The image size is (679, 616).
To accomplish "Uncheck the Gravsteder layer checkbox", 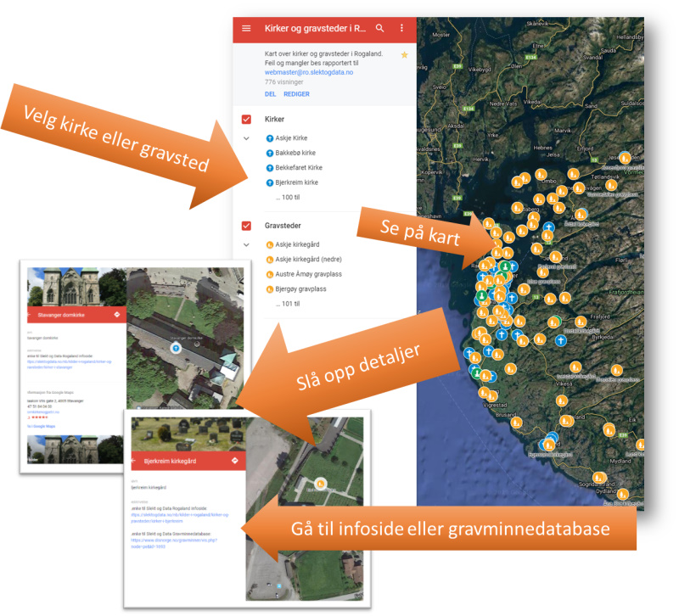I will [x=246, y=226].
